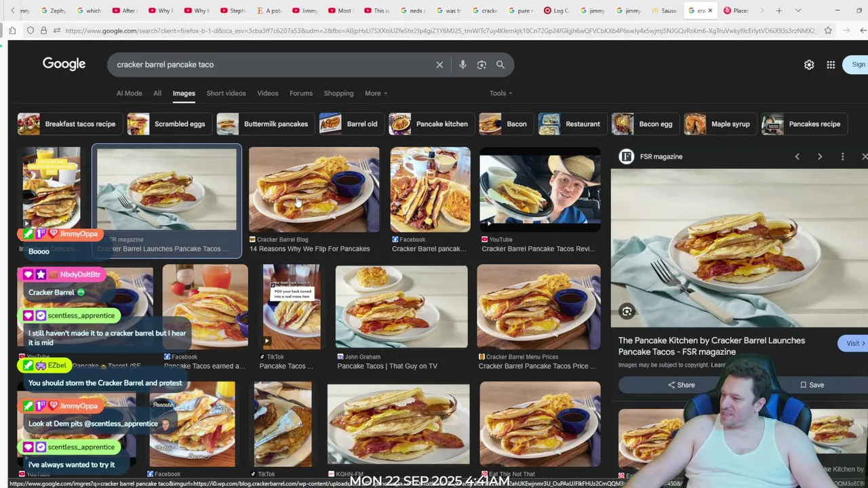Apply the Maple syrup filter chip

point(719,124)
